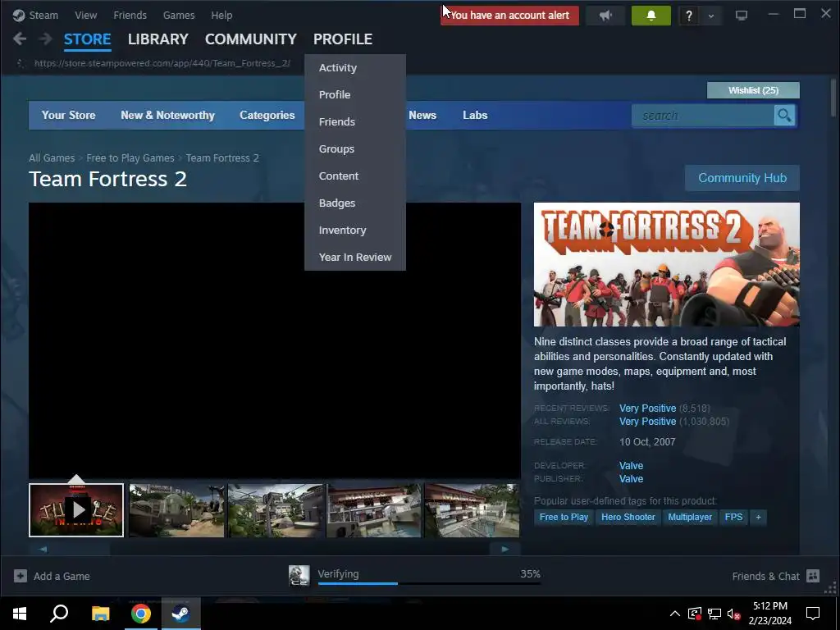Click the plus icon beside Add a Game
The width and height of the screenshot is (840, 630).
click(21, 576)
